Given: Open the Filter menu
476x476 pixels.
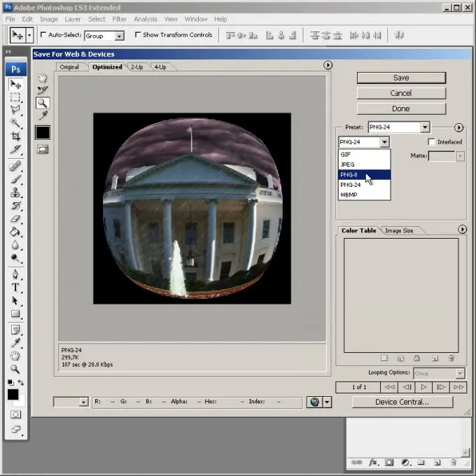Looking at the screenshot, I should tap(119, 19).
